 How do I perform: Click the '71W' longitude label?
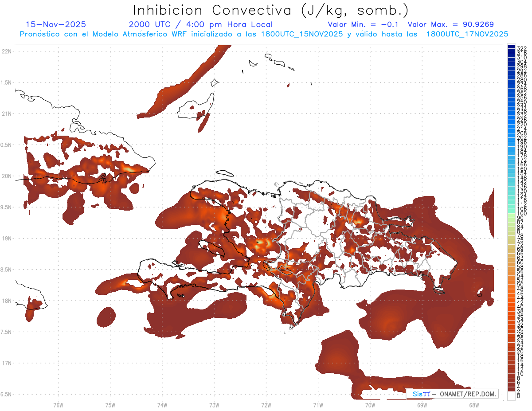click(x=318, y=405)
